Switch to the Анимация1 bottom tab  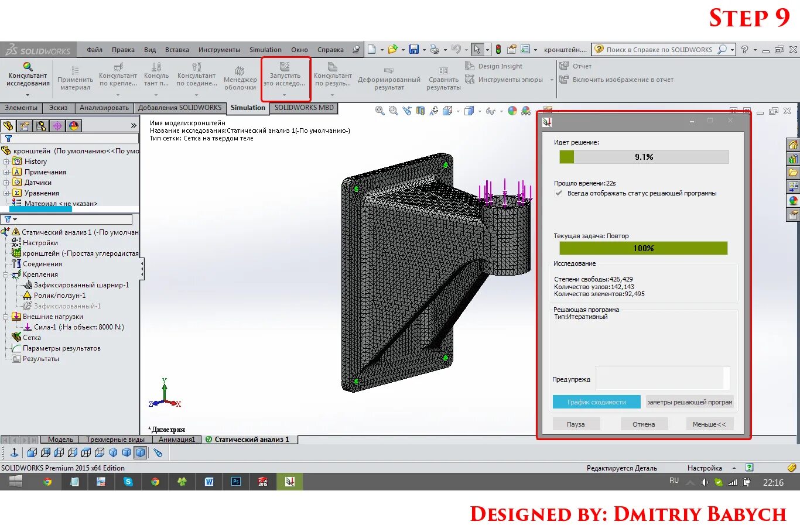(177, 440)
